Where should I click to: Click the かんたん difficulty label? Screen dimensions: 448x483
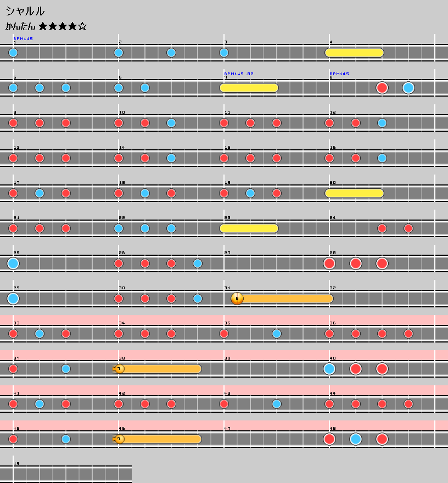[20, 26]
